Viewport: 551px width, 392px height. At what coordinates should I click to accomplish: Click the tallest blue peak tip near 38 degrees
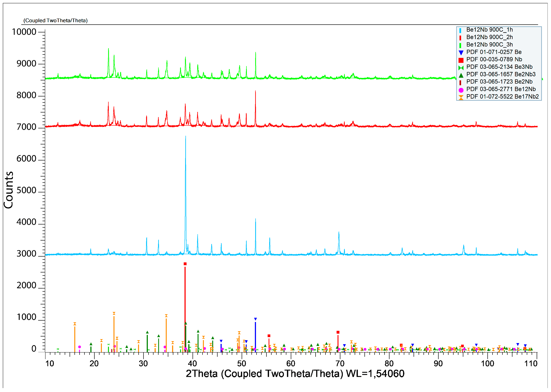(x=185, y=137)
